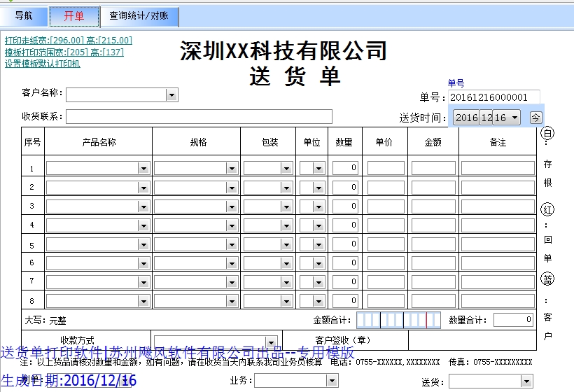Screen dimensions: 574x392
Task: Click the 数量合计 total field
Action: coord(513,320)
